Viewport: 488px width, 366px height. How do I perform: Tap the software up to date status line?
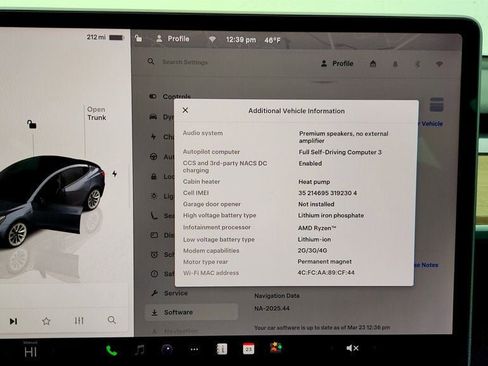point(322,328)
